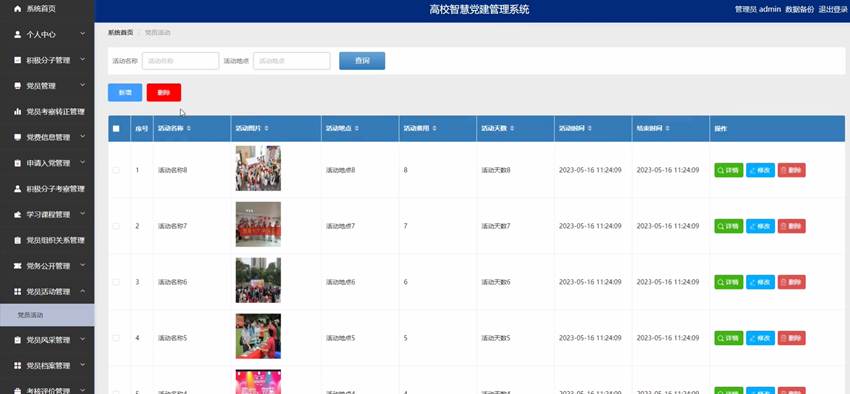Click 删除 for row 活动名称6
The height and width of the screenshot is (394, 850).
792,282
